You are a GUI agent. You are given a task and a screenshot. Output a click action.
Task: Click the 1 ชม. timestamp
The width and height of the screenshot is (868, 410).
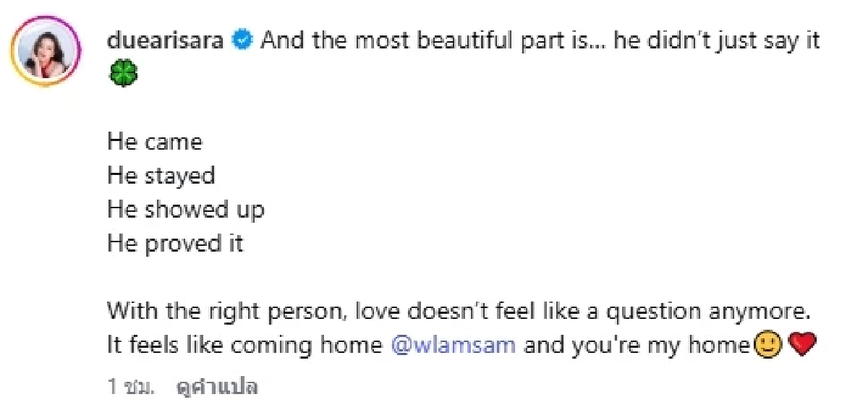coord(130,387)
